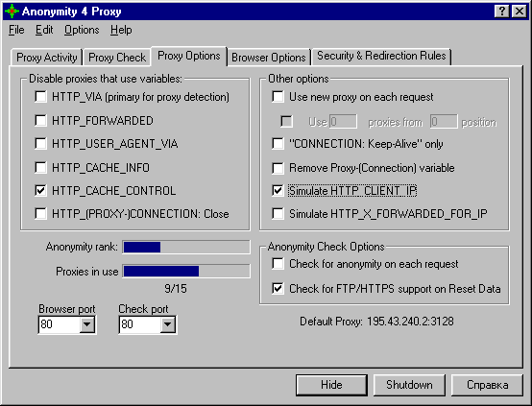Enable HTTP_USER_AGENT_VIA checkbox

(x=40, y=143)
